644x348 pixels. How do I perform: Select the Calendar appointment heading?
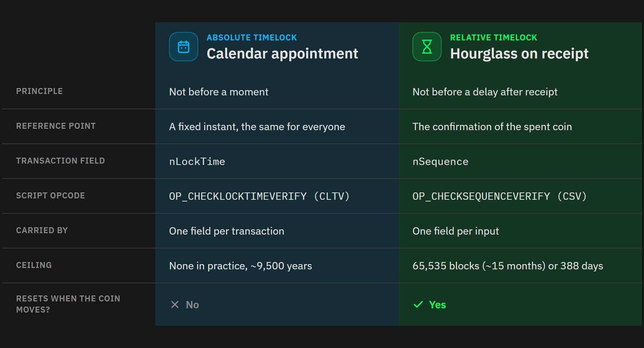coord(282,54)
